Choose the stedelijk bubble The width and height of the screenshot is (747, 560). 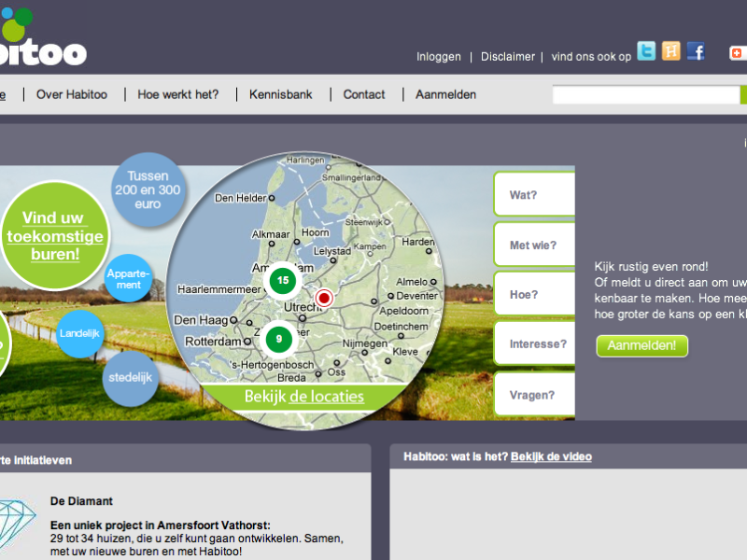pyautogui.click(x=130, y=378)
